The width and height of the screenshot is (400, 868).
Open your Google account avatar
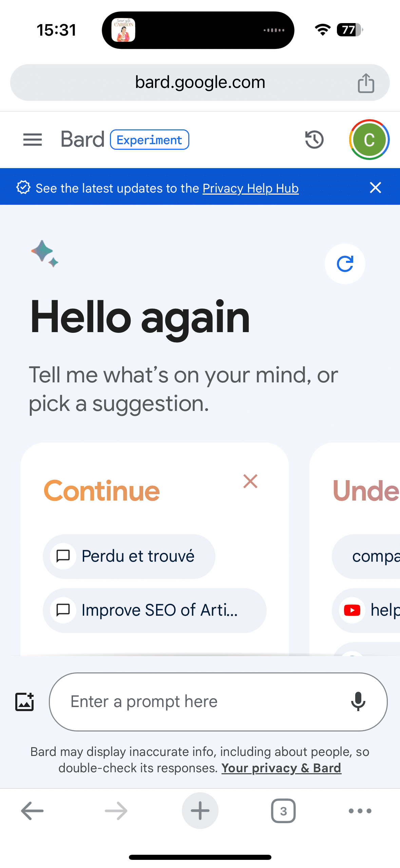tap(369, 139)
